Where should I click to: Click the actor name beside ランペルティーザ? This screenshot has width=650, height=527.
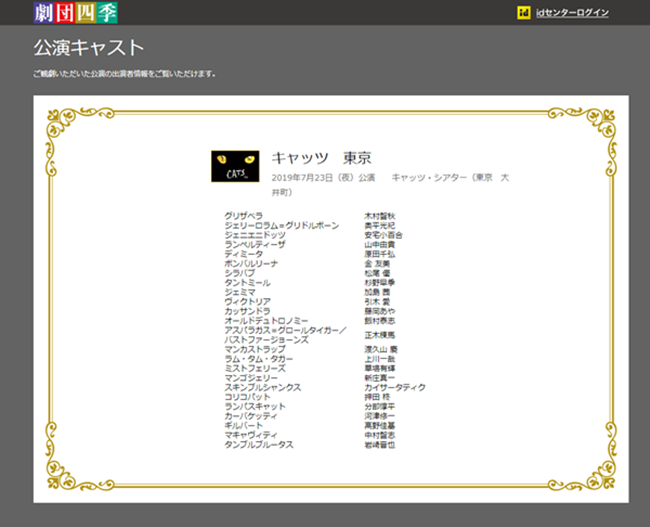click(x=380, y=244)
